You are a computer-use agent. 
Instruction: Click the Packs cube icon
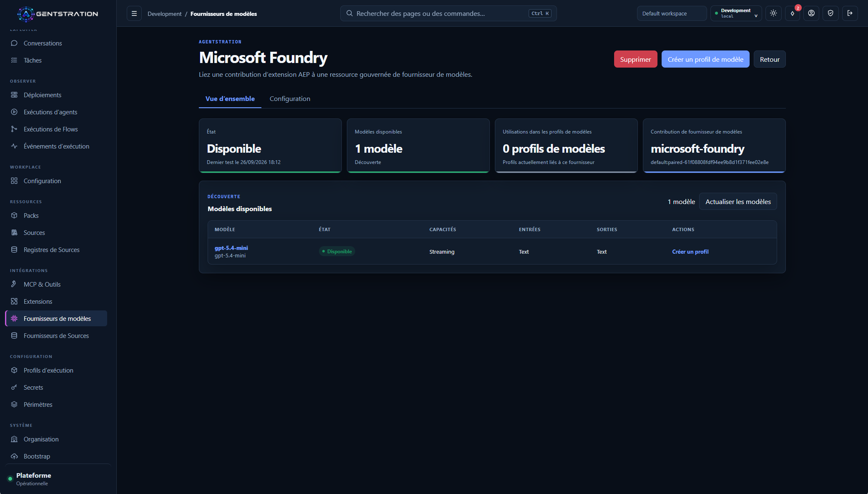[x=14, y=216]
